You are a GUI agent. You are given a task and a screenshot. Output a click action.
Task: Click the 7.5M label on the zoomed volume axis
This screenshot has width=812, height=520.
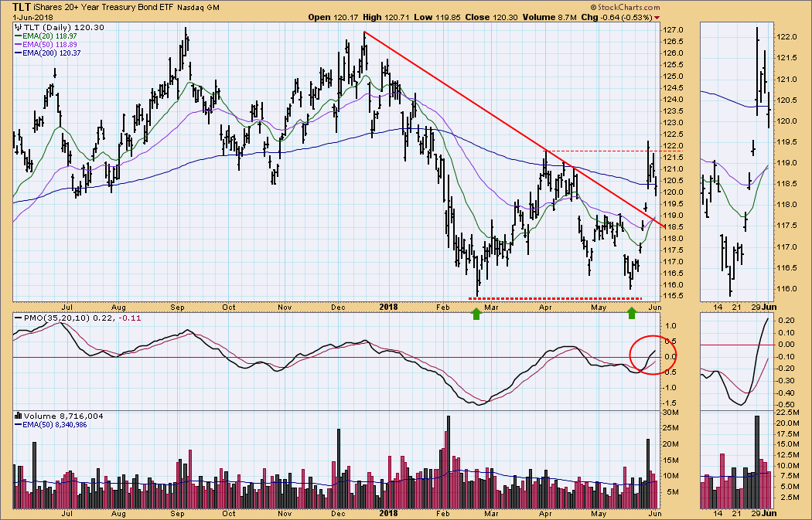point(790,476)
